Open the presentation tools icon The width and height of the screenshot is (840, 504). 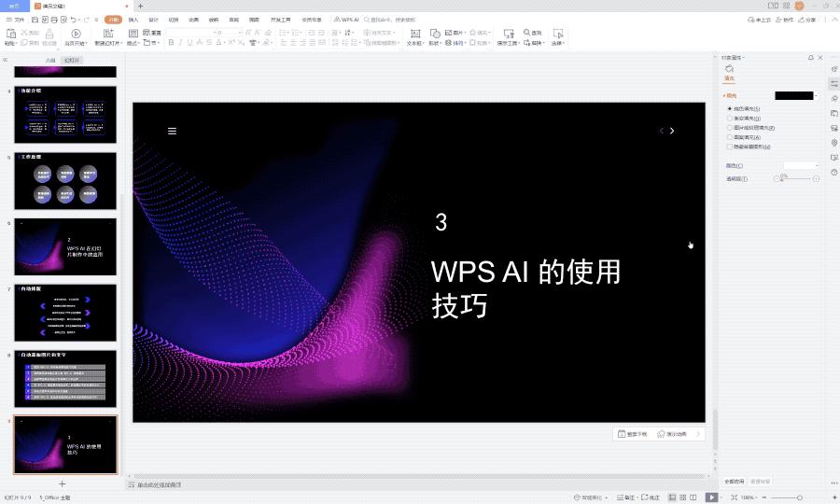point(509,34)
